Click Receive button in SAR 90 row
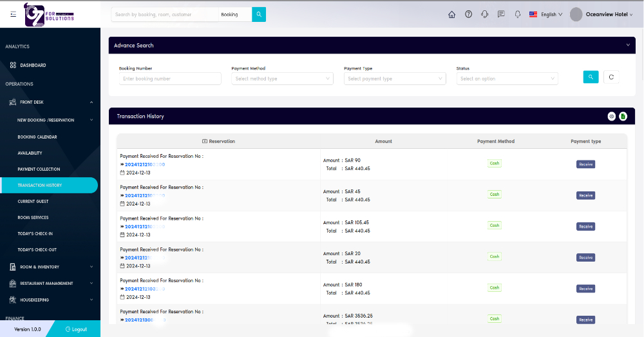Viewport: 644px width, 337px height. (585, 164)
